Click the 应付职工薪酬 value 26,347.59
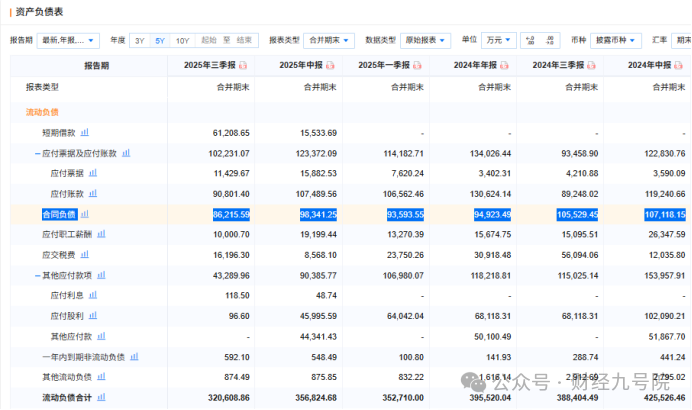This screenshot has width=692, height=410. tap(666, 235)
